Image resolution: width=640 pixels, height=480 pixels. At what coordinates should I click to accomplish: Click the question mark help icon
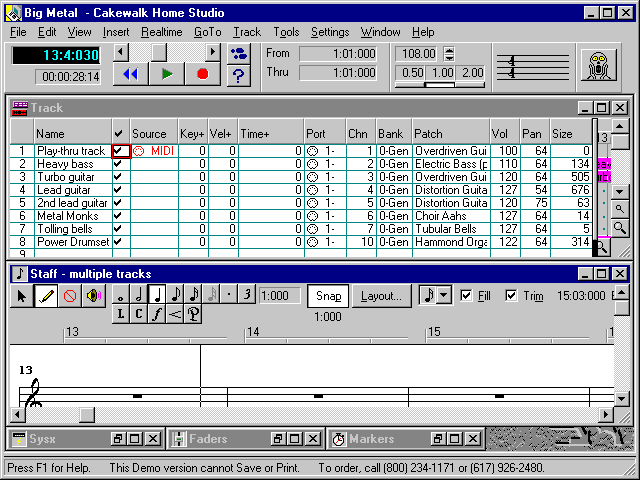click(238, 74)
